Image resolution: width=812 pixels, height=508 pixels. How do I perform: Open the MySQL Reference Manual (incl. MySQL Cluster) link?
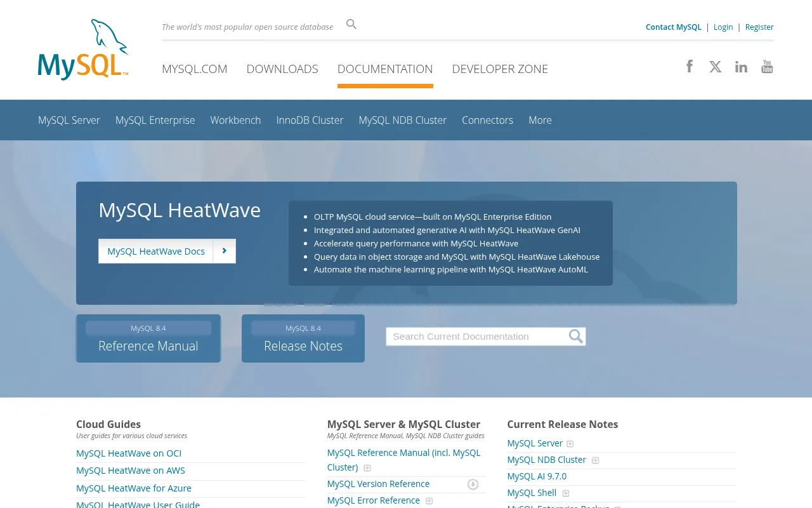404,460
